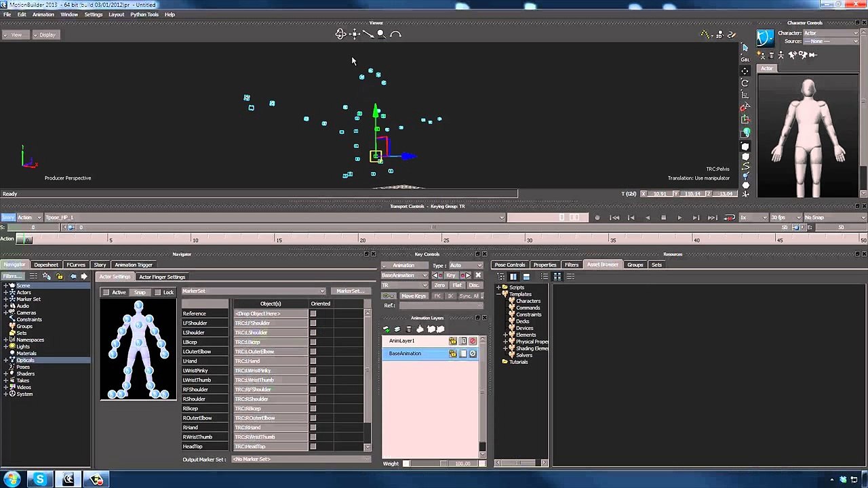Add a new animation layer
This screenshot has height=488, width=868.
(x=387, y=329)
